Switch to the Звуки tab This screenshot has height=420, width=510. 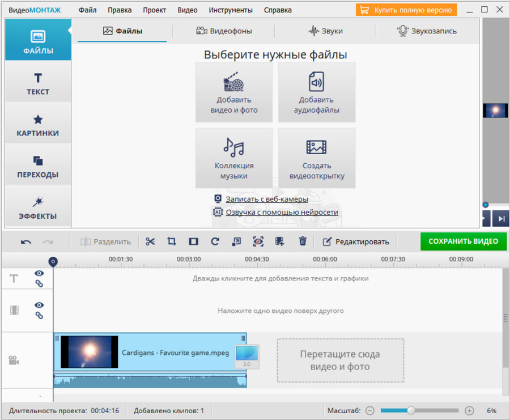(325, 31)
